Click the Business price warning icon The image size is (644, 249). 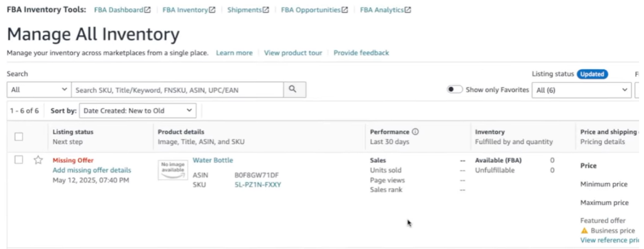click(584, 231)
